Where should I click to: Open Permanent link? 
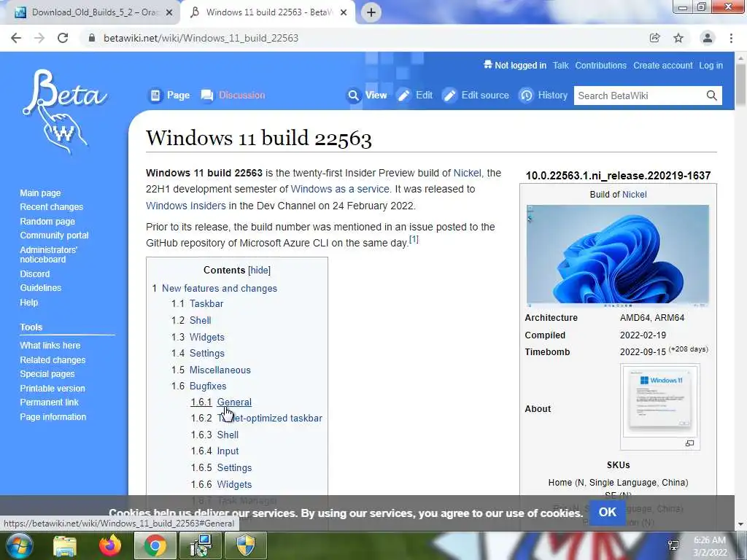(49, 402)
